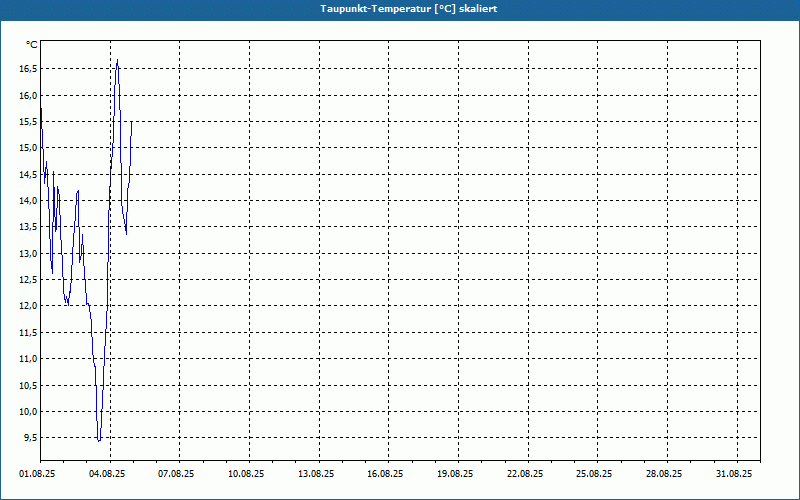Click the 10,5 y-axis value
Screen dimensions: 800x500
pos(28,385)
